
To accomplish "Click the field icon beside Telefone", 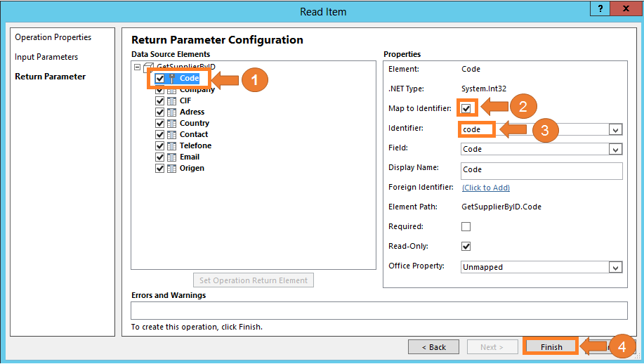I will pyautogui.click(x=172, y=145).
